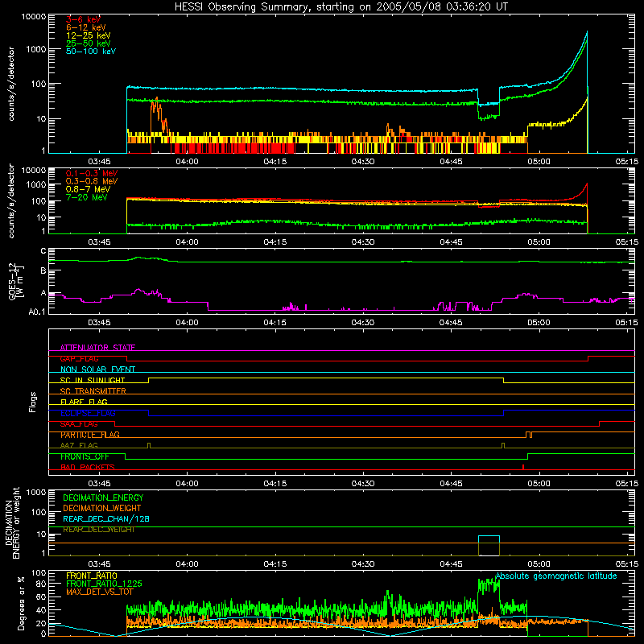Viewport: 644px width, 644px height.
Task: Pick the BAD_PACKETS flag label
Action: pyautogui.click(x=88, y=467)
